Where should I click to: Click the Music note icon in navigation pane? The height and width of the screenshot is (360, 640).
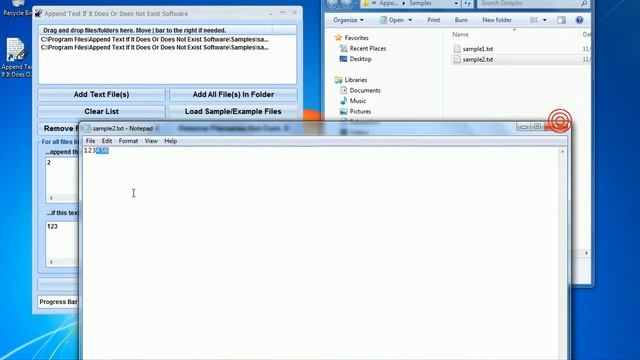[x=344, y=101]
